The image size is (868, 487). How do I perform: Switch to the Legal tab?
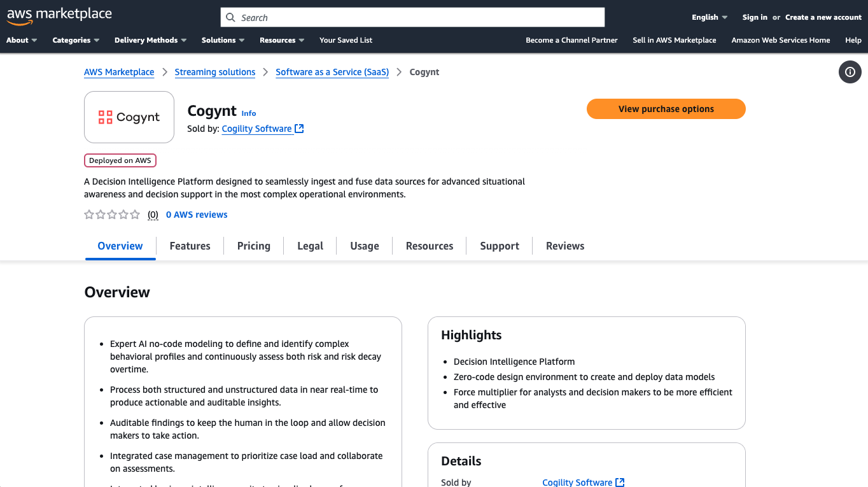click(311, 246)
